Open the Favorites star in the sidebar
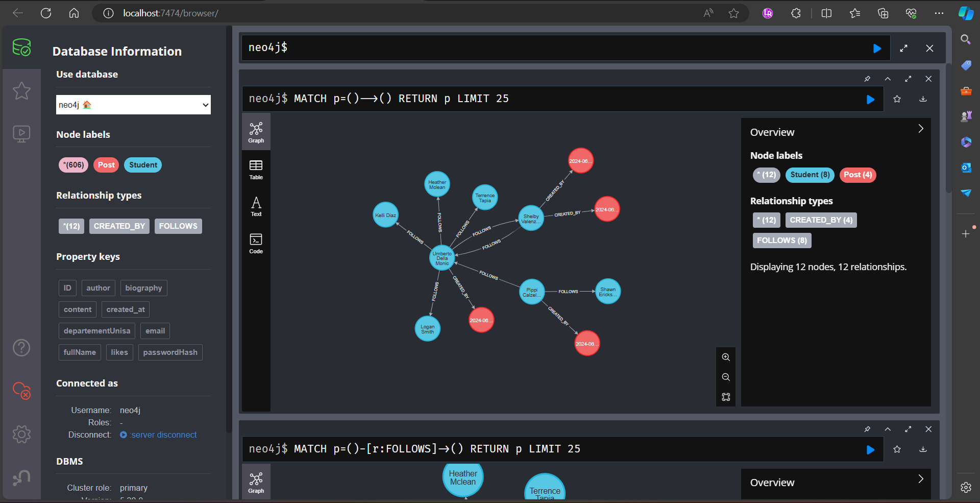Viewport: 980px width, 503px height. pyautogui.click(x=21, y=91)
